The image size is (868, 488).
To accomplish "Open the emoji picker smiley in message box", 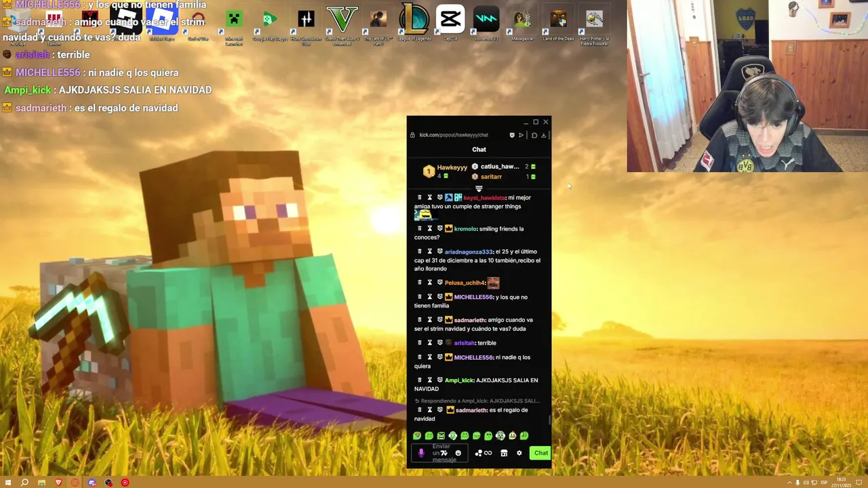I will tap(458, 453).
